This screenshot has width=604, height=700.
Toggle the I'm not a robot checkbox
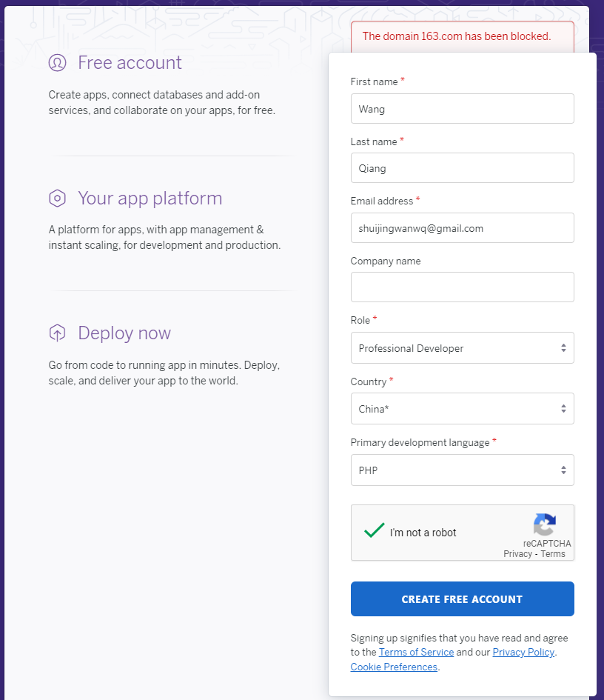pyautogui.click(x=375, y=531)
